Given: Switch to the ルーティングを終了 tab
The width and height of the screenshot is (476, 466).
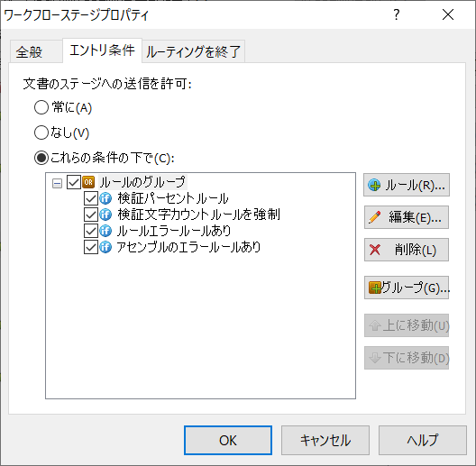Looking at the screenshot, I should coord(193,51).
